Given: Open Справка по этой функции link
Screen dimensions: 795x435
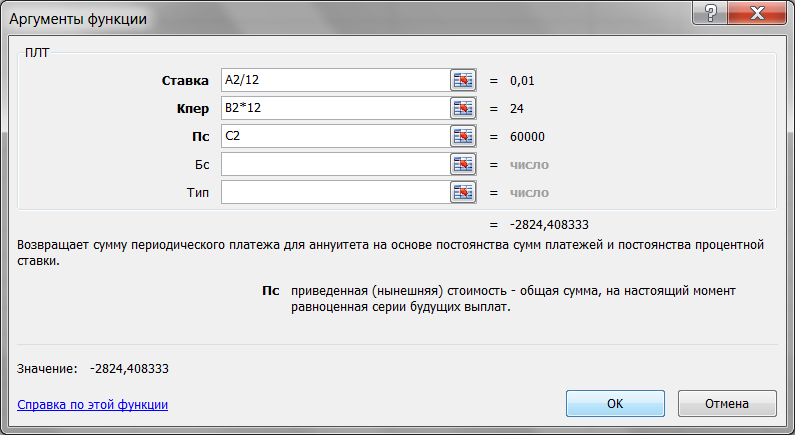Looking at the screenshot, I should click(x=92, y=405).
